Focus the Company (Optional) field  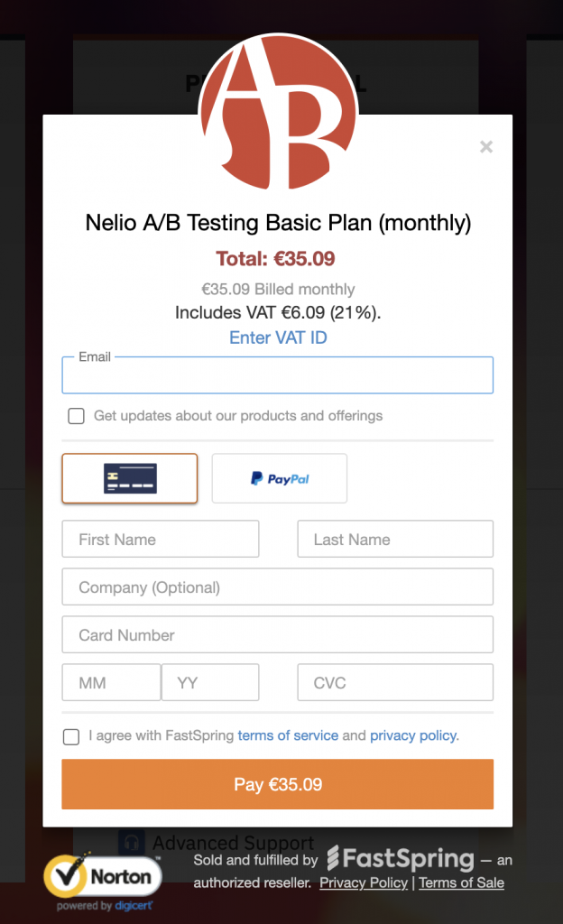[277, 587]
